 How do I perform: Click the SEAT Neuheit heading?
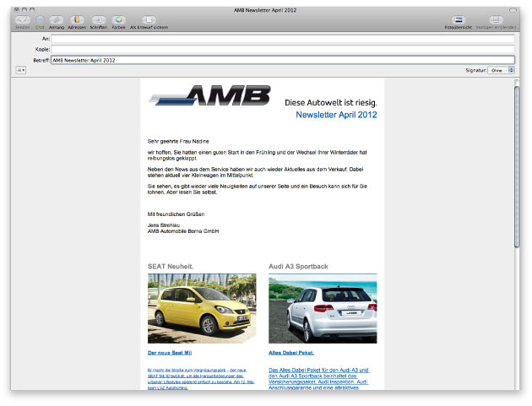(171, 266)
